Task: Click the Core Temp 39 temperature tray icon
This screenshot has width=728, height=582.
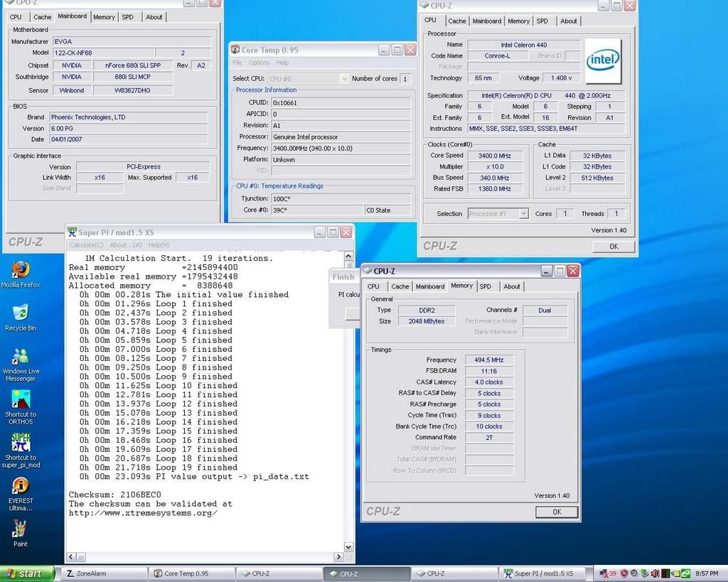Action: tap(613, 573)
